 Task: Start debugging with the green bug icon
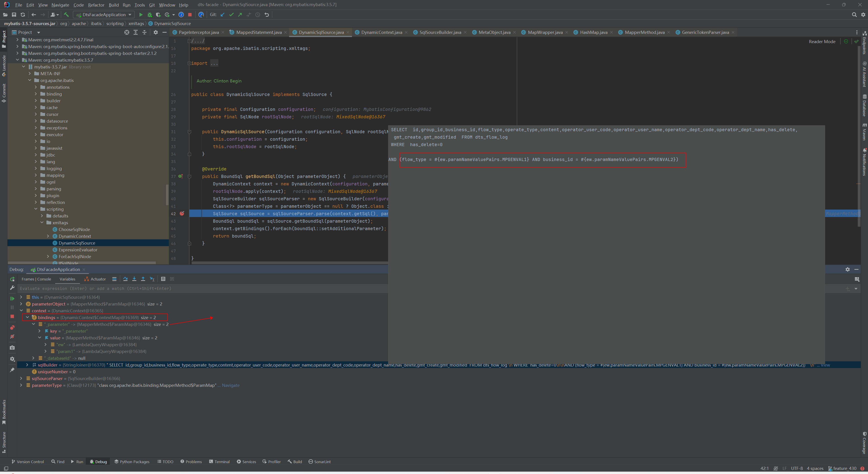coord(150,15)
